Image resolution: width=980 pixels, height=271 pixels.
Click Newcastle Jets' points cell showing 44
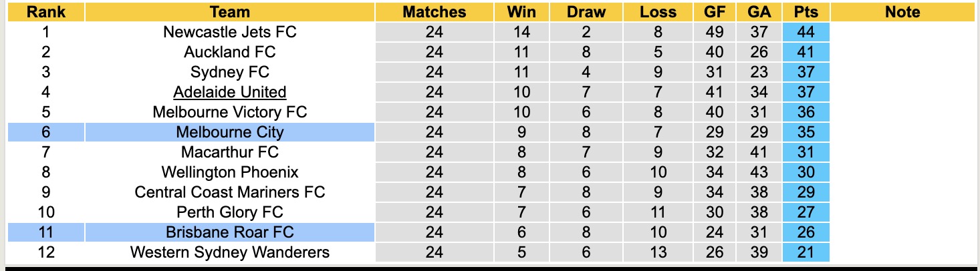806,32
